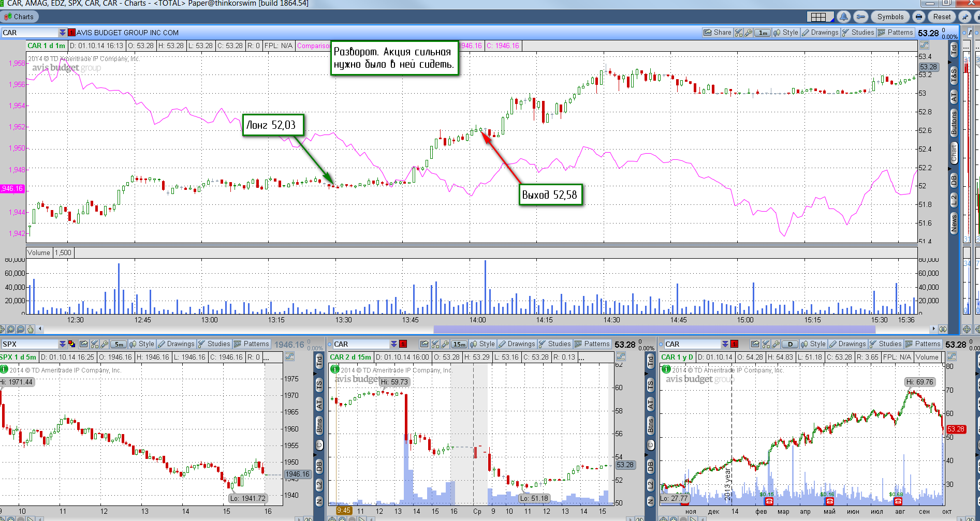Open Style menu on SPX chart

(x=142, y=344)
